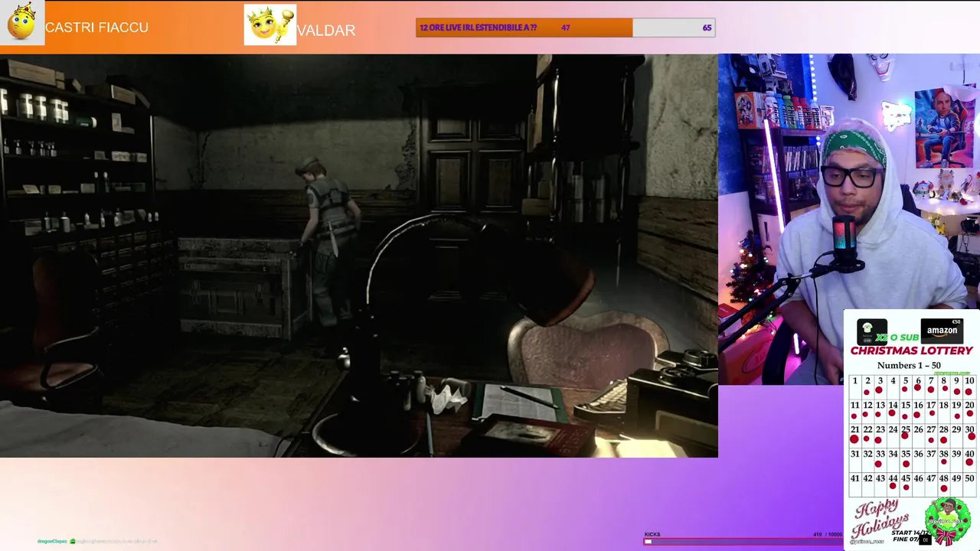The image size is (980, 551).
Task: Click the t-shirt merch icon on lottery card
Action: pyautogui.click(x=872, y=331)
